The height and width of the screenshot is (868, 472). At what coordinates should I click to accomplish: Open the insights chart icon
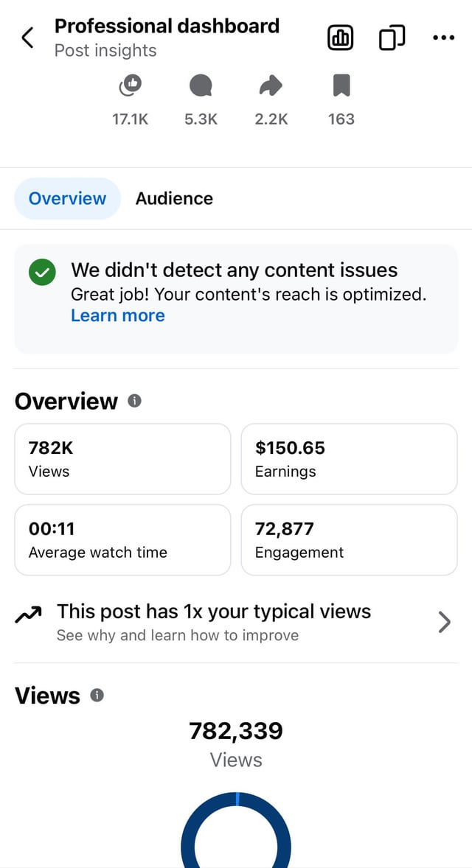click(x=340, y=38)
